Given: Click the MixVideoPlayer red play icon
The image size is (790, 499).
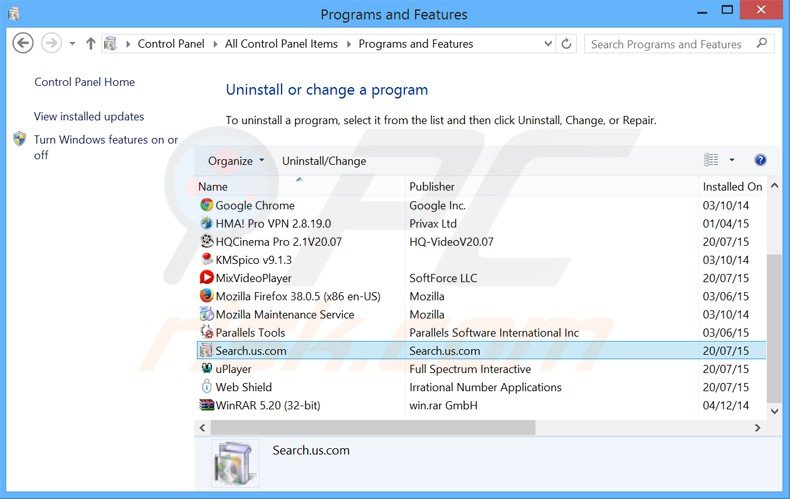Looking at the screenshot, I should (x=207, y=277).
